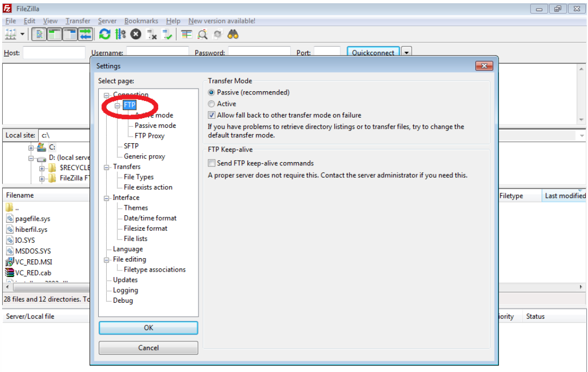Open the Transfer menu
Viewport: 588px width, 372px height.
78,21
